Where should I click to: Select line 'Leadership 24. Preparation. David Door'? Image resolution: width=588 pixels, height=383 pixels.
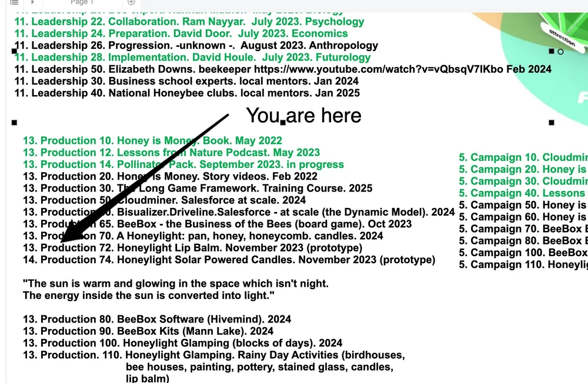tap(181, 33)
